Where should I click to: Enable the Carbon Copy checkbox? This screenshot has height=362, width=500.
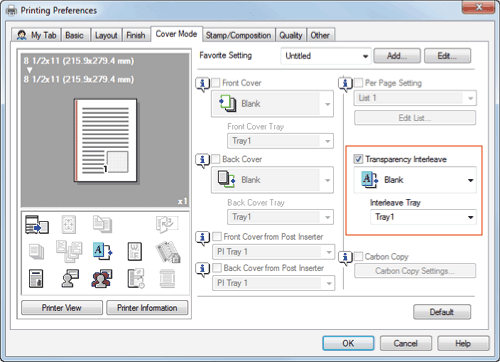[359, 256]
